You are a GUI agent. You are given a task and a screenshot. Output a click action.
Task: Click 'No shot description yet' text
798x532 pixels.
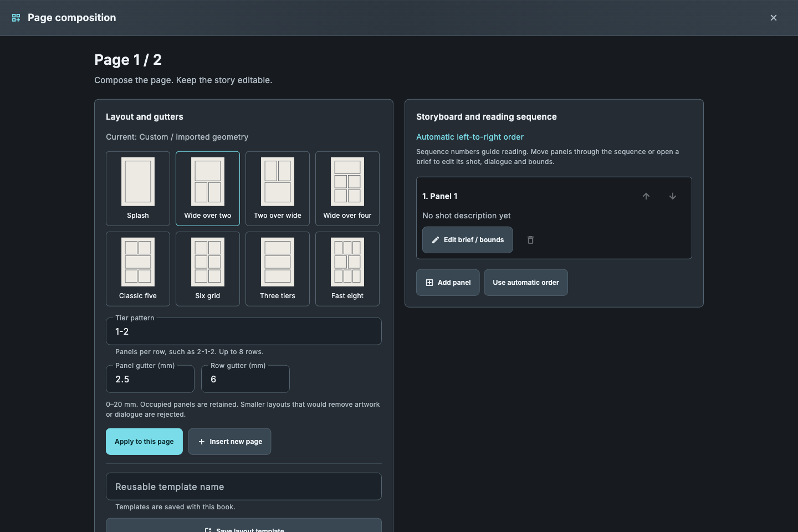pos(467,216)
